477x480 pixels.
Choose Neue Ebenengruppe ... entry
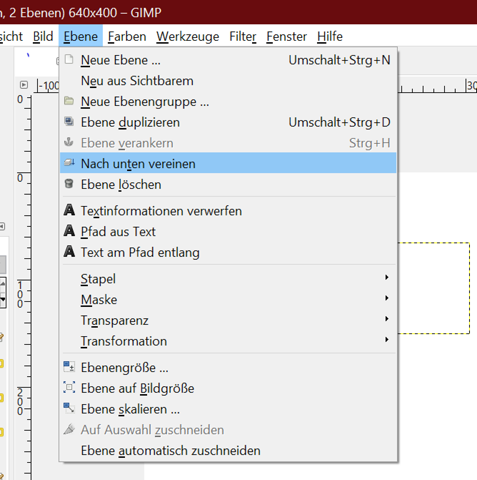click(x=228, y=101)
